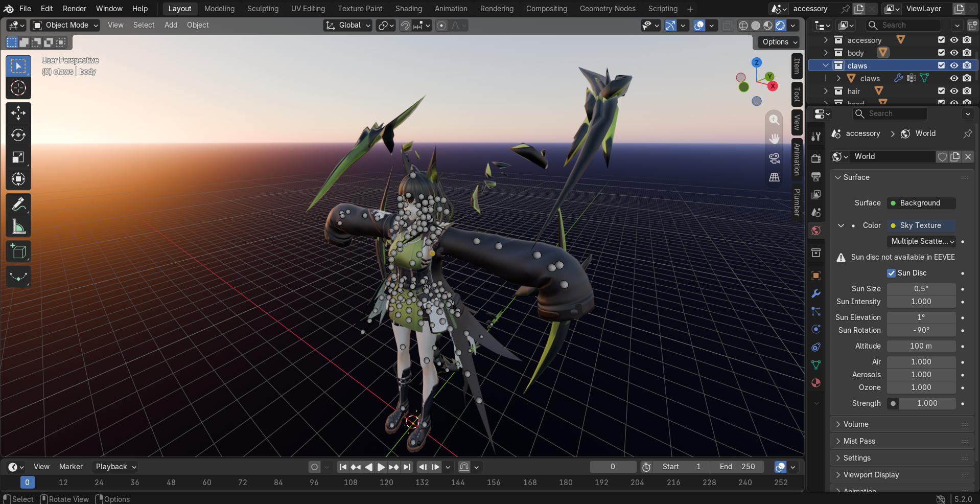This screenshot has width=980, height=504.
Task: Open the Object Constraints properties tab
Action: click(x=816, y=347)
